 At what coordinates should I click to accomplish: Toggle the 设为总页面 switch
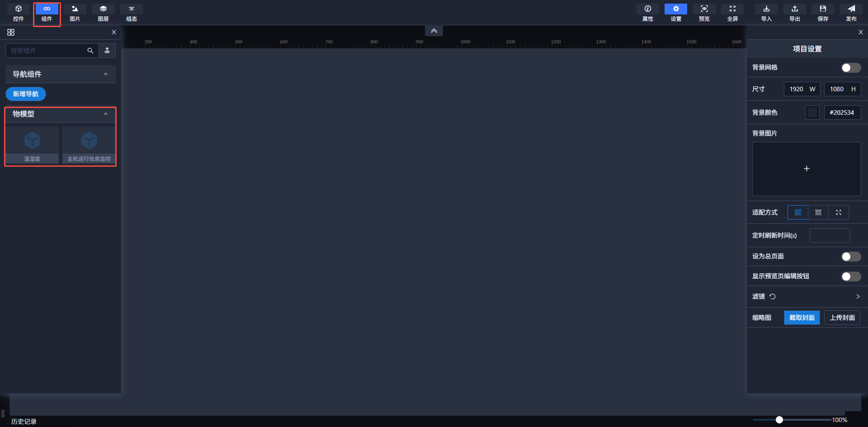(x=851, y=257)
